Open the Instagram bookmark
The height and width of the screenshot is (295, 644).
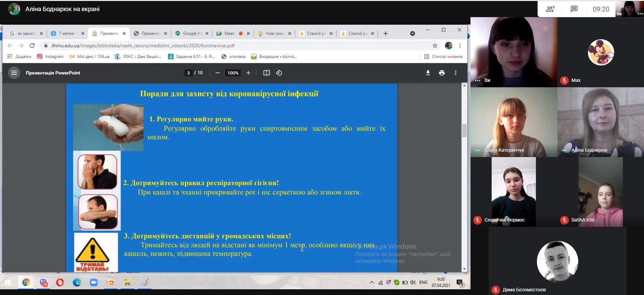pyautogui.click(x=50, y=57)
